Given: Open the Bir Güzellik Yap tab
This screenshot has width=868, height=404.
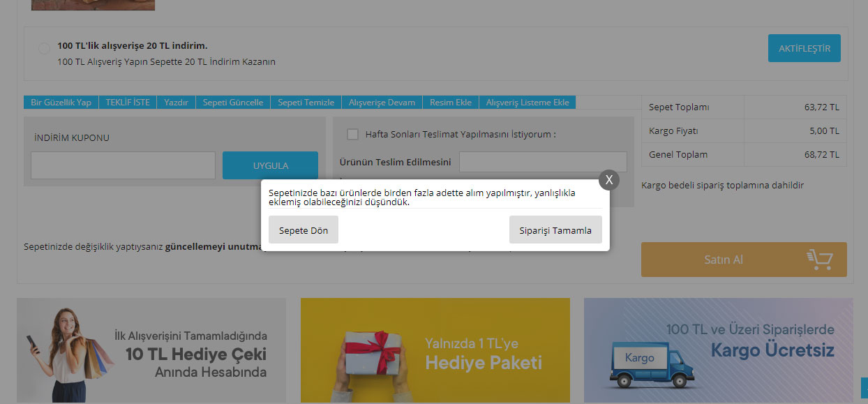Looking at the screenshot, I should [x=61, y=102].
